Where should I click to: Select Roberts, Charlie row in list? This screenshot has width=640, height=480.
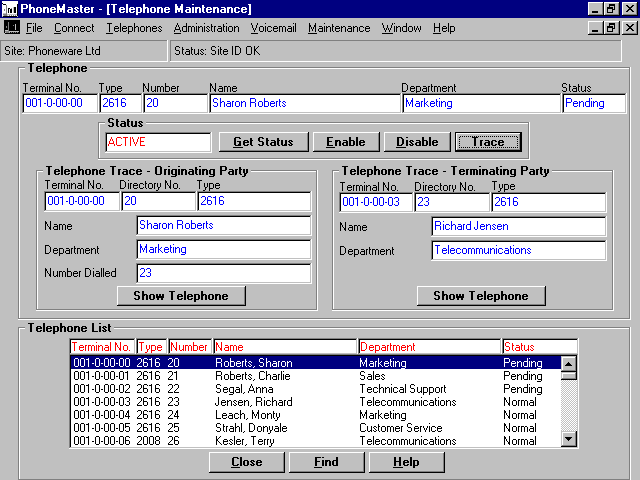click(316, 376)
